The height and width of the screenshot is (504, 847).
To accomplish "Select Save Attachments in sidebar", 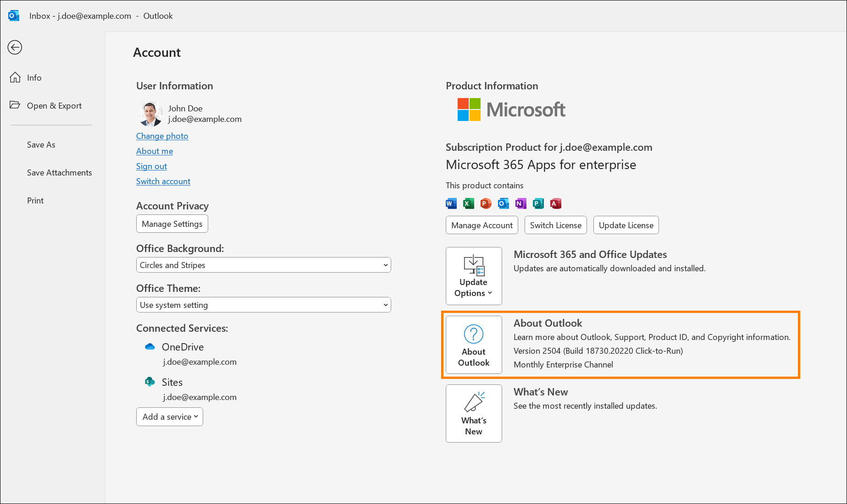I will point(59,173).
